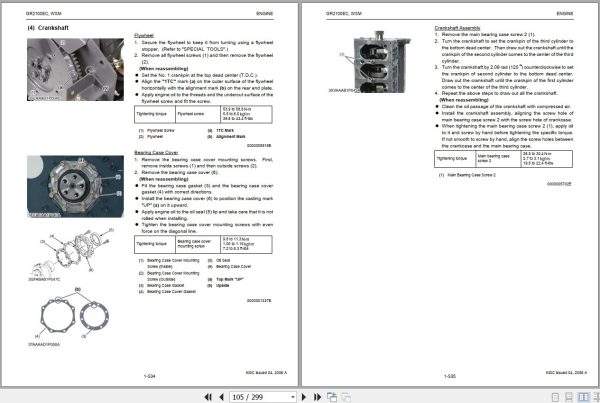Click 'Main bearing case screw 2' table cell
600x403 pixels.
[498, 158]
